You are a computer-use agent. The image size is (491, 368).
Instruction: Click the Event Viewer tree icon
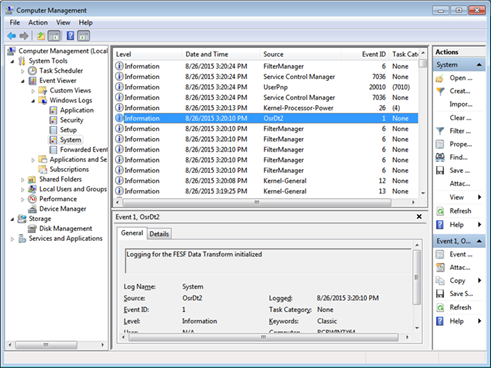point(32,81)
